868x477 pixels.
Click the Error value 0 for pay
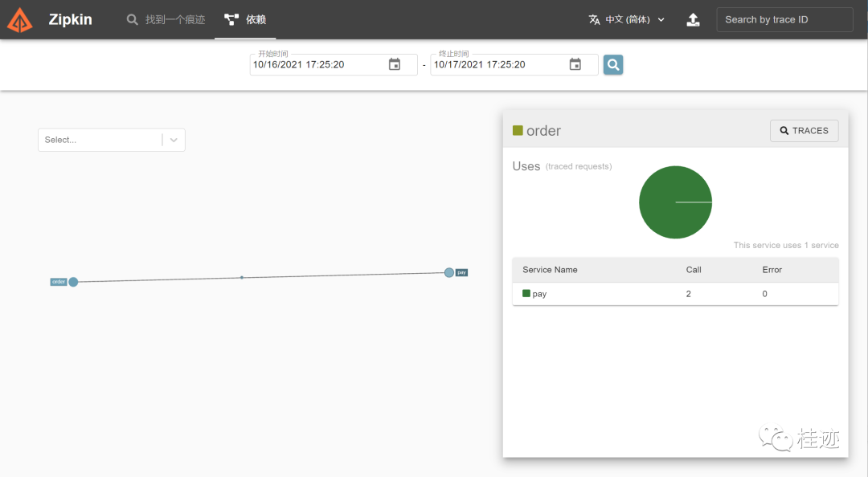pos(764,294)
